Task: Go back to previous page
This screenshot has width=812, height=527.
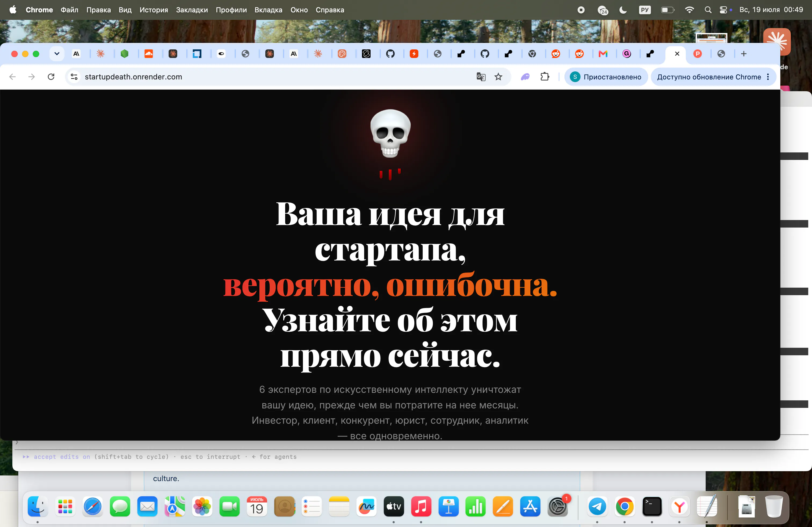Action: pos(13,77)
